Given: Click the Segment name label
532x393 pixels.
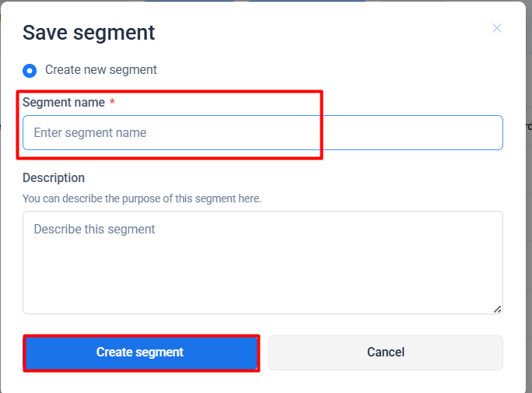Looking at the screenshot, I should (64, 103).
